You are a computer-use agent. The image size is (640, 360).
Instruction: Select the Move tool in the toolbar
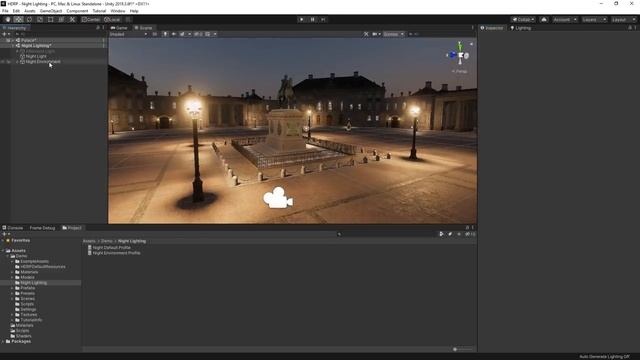coord(18,19)
